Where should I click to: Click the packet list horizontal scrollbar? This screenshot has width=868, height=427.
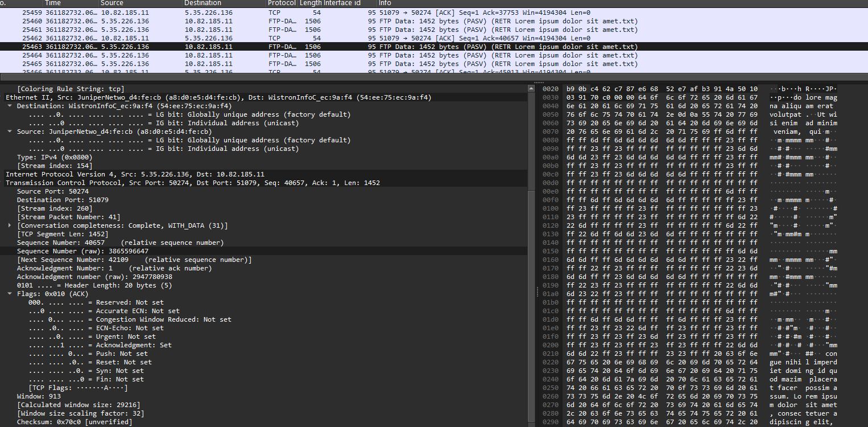point(434,77)
